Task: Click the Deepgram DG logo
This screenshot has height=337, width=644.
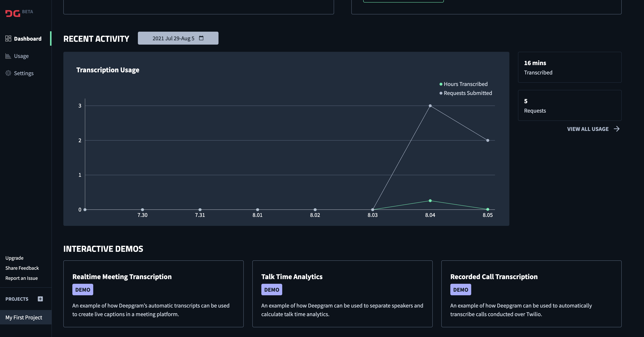Action: point(13,13)
